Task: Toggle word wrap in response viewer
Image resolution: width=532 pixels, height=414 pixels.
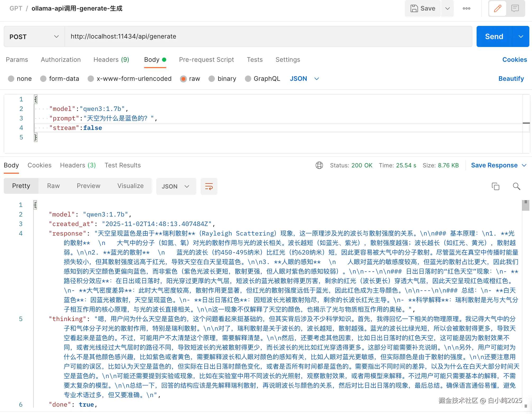Action: coord(209,186)
